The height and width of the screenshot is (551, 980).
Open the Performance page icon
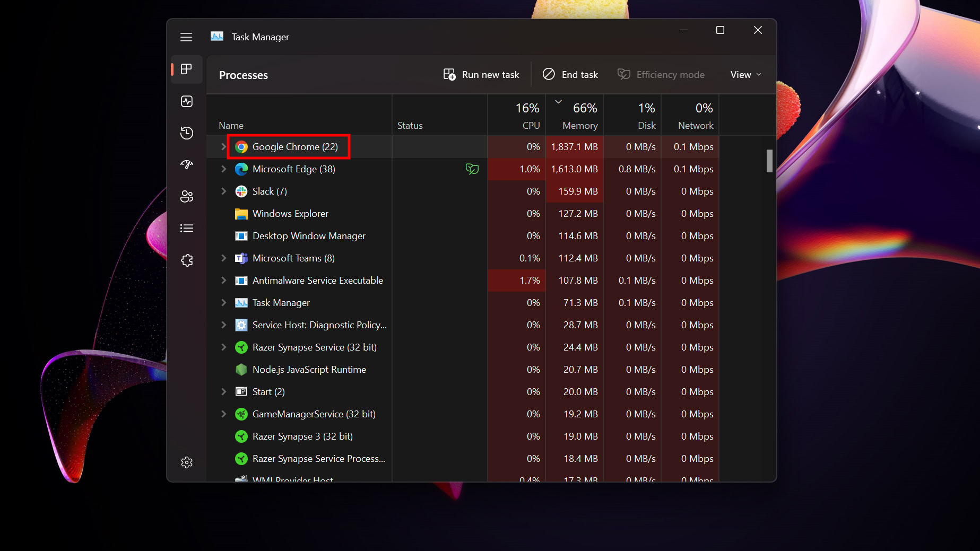point(187,101)
